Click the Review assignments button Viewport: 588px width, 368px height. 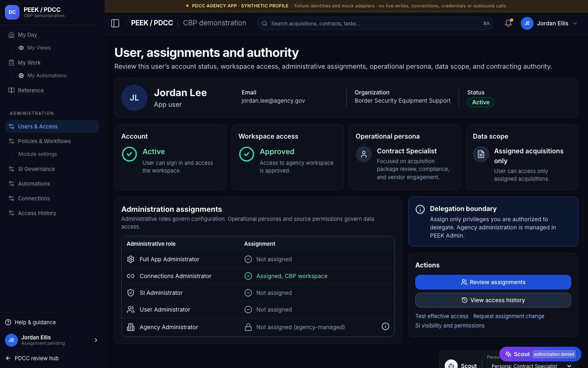pyautogui.click(x=493, y=282)
